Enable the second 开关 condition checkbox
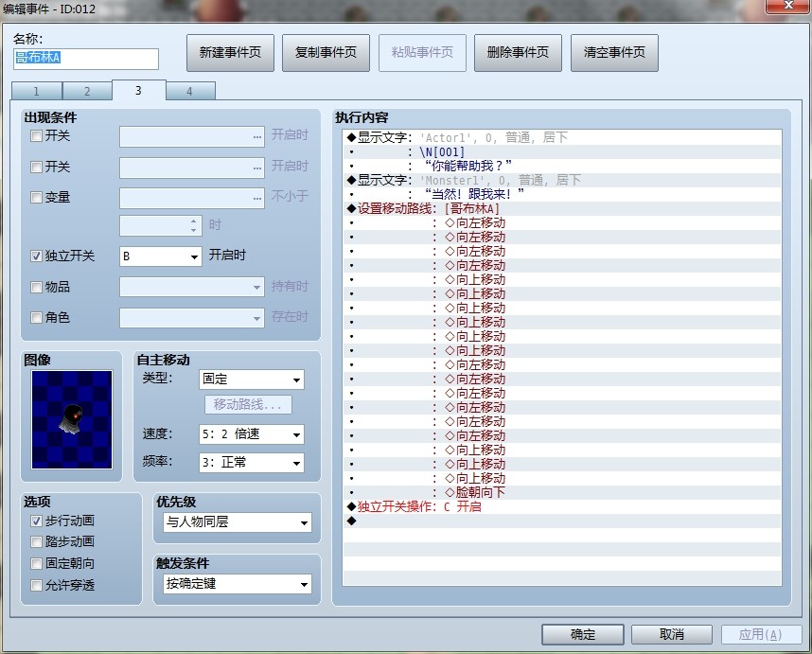 click(x=36, y=167)
